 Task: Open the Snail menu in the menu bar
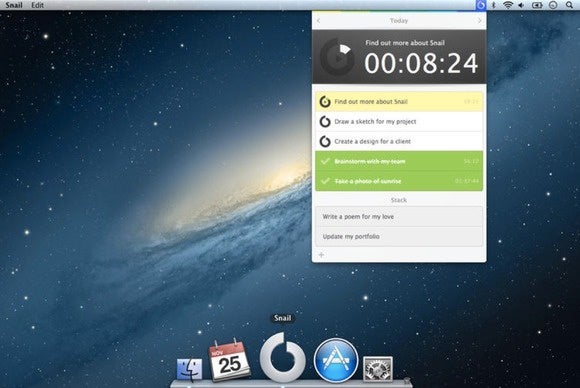14,5
